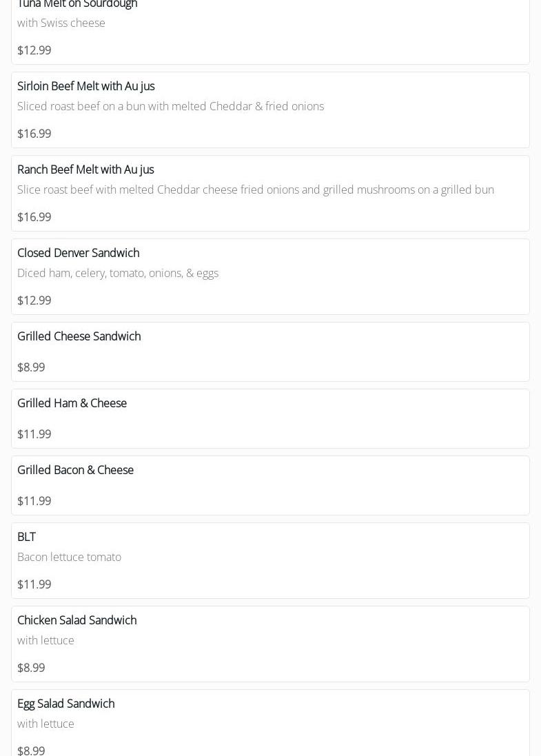Click the "Sliced roast beef on a bun" description
Screen dimensions: 541x756
(x=170, y=106)
